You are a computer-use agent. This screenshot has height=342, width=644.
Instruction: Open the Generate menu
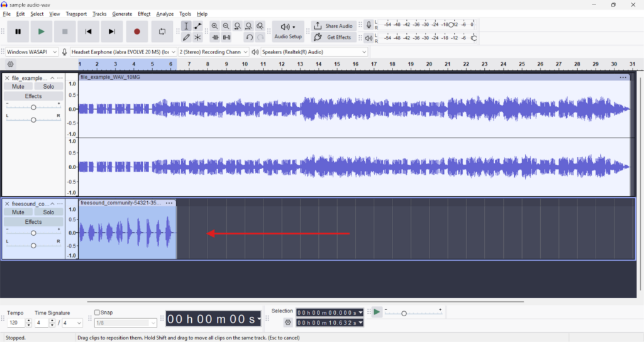coord(122,14)
